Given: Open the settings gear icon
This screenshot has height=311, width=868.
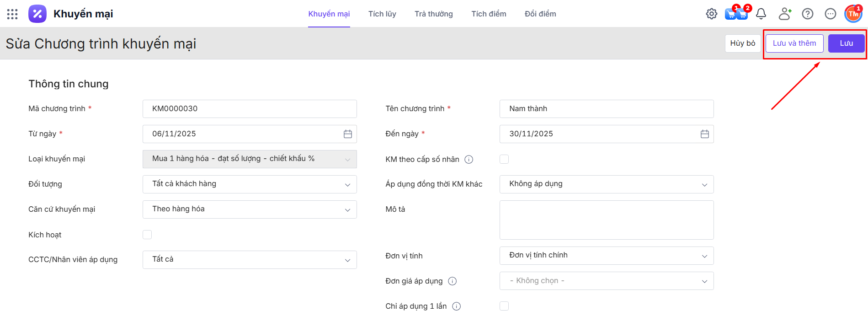Looking at the screenshot, I should pyautogui.click(x=711, y=14).
